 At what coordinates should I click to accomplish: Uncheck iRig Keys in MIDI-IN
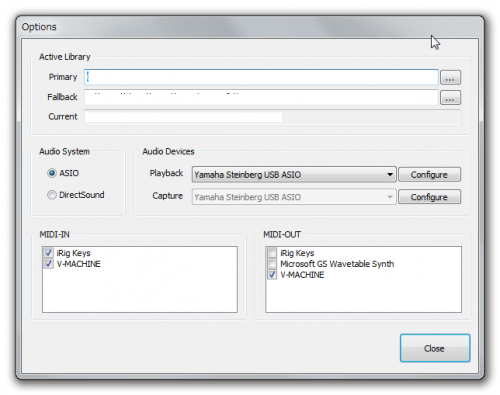click(49, 253)
